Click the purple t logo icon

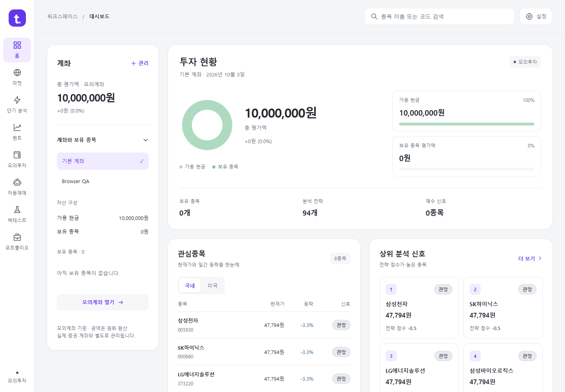click(x=17, y=18)
